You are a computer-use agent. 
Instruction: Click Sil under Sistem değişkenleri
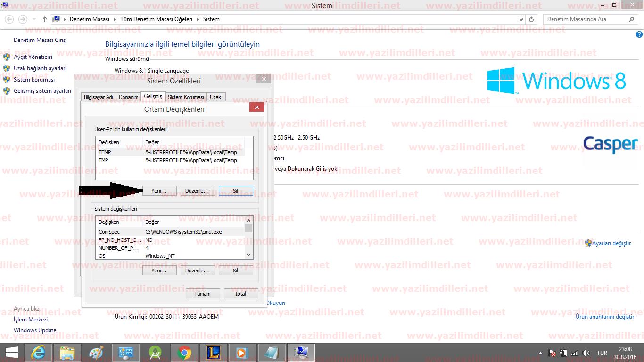click(x=236, y=271)
